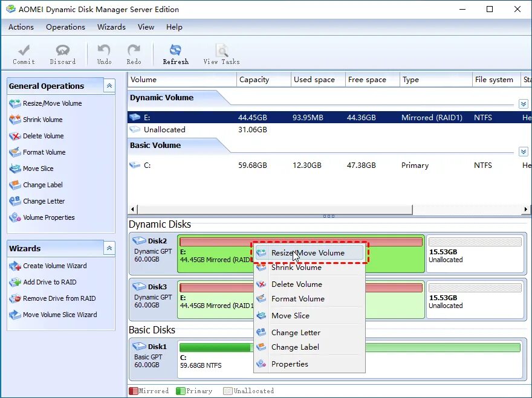Click the Shrink Volume icon in sidebar

click(x=15, y=120)
